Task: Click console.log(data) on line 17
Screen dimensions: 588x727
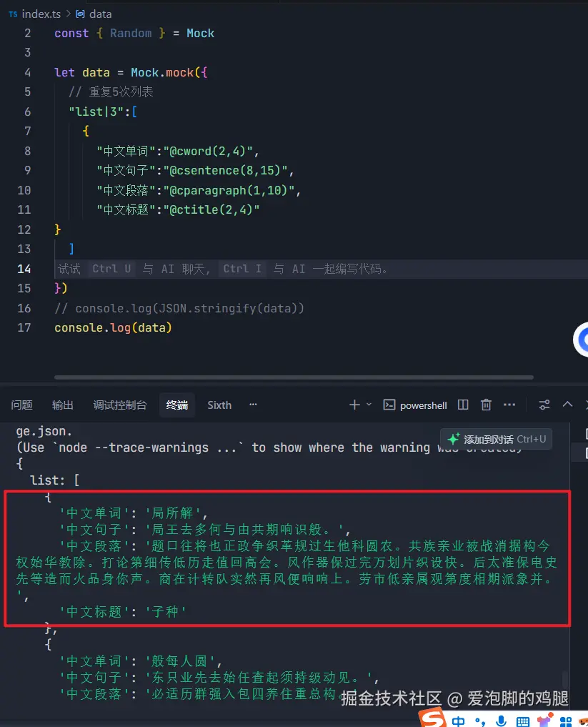Action: (x=113, y=328)
